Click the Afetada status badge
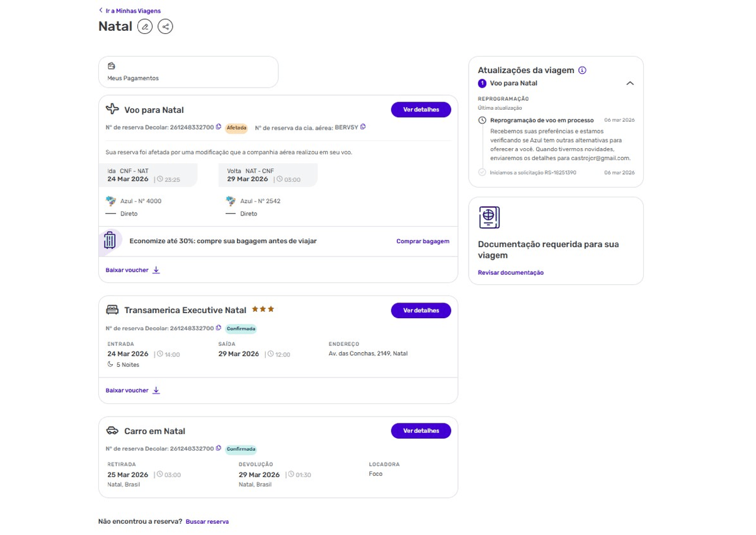The image size is (756, 535). (x=237, y=127)
